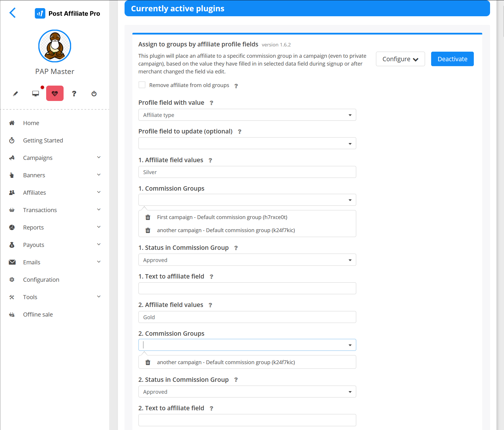Click the PAP Master avatar image
This screenshot has height=430, width=504.
55,46
